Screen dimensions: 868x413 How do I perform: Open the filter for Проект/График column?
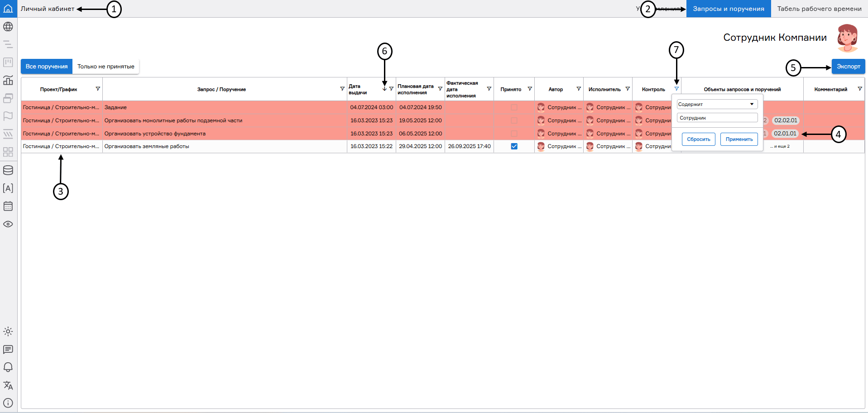[x=98, y=89]
